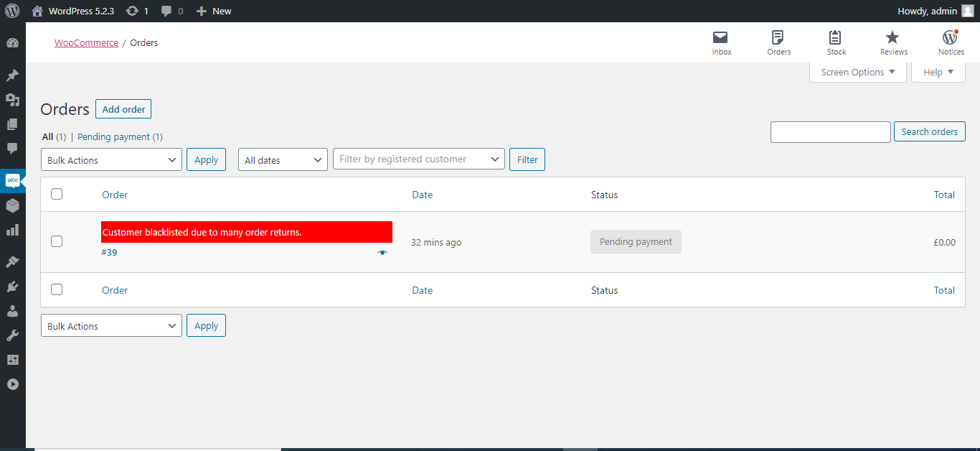Click the Search orders button

point(930,131)
